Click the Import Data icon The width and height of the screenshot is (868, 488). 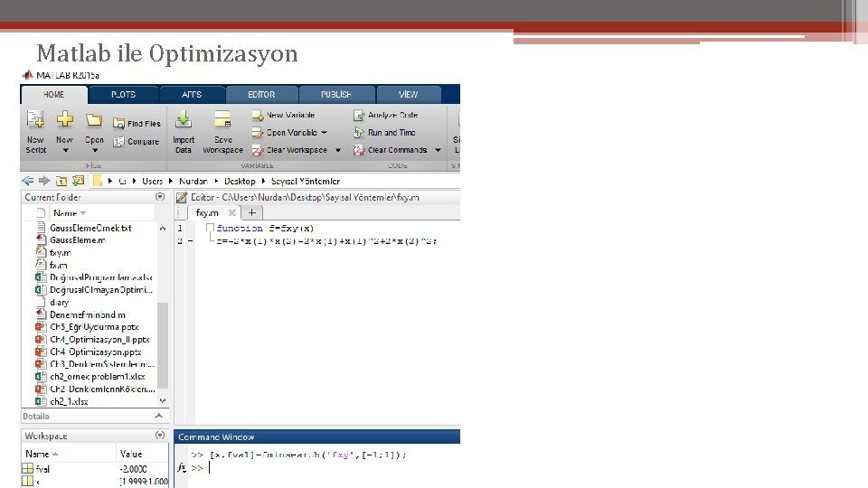184,119
